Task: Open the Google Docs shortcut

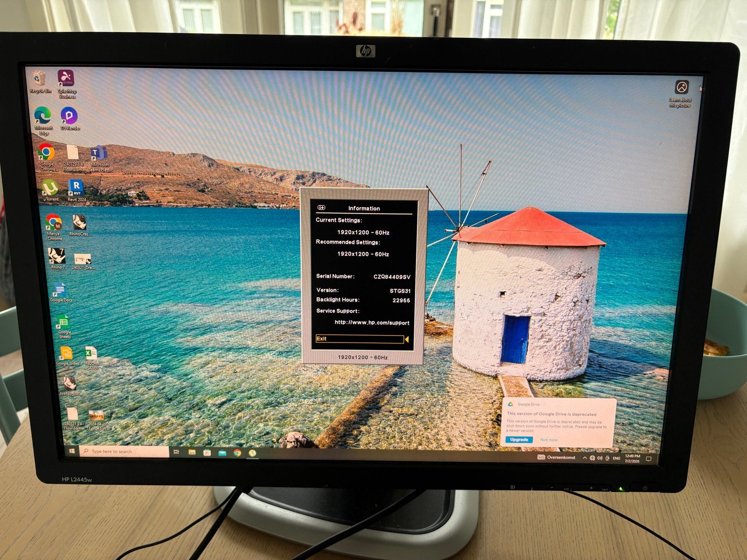Action: (x=61, y=293)
